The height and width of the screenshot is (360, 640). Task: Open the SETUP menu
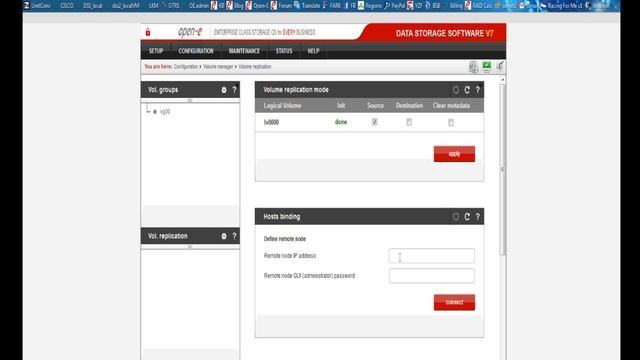click(156, 51)
